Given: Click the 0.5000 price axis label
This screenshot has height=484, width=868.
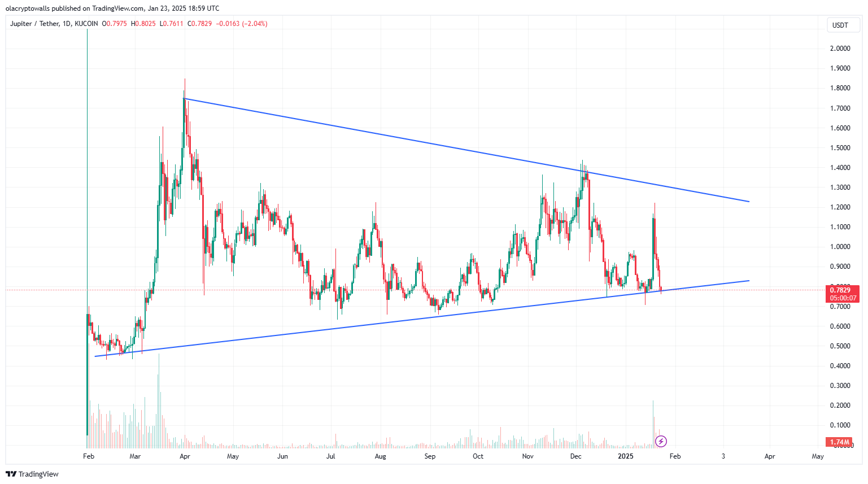Looking at the screenshot, I should 840,346.
